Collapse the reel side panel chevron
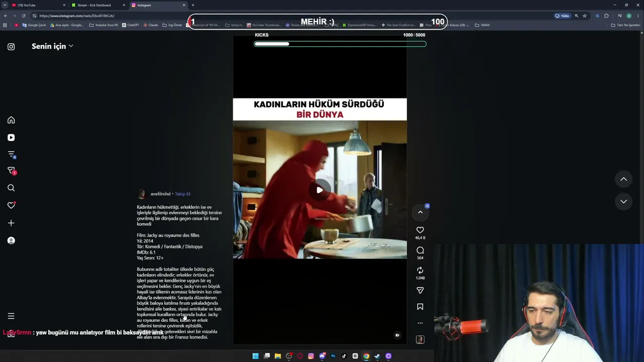 pyautogui.click(x=420, y=212)
